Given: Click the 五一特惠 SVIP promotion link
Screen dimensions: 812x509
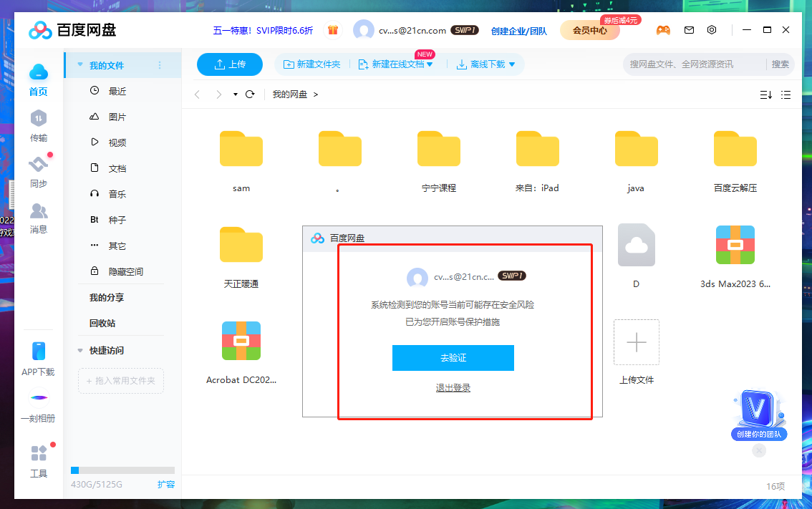Looking at the screenshot, I should [263, 31].
